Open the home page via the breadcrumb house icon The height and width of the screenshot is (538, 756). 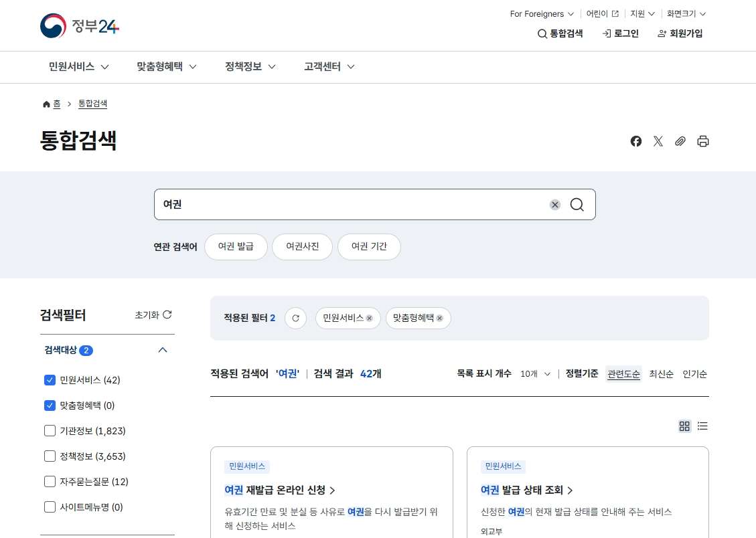pos(45,103)
